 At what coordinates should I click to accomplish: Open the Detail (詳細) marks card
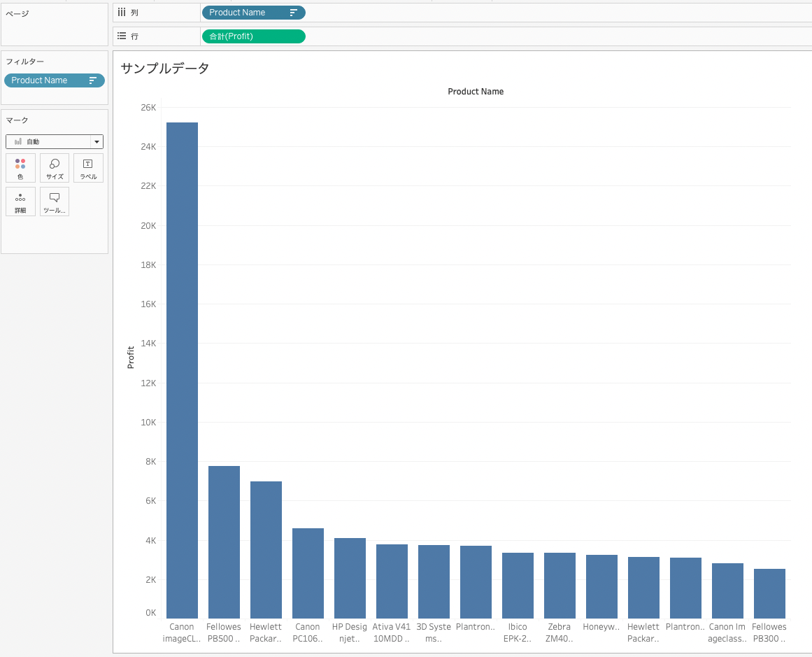pos(21,202)
